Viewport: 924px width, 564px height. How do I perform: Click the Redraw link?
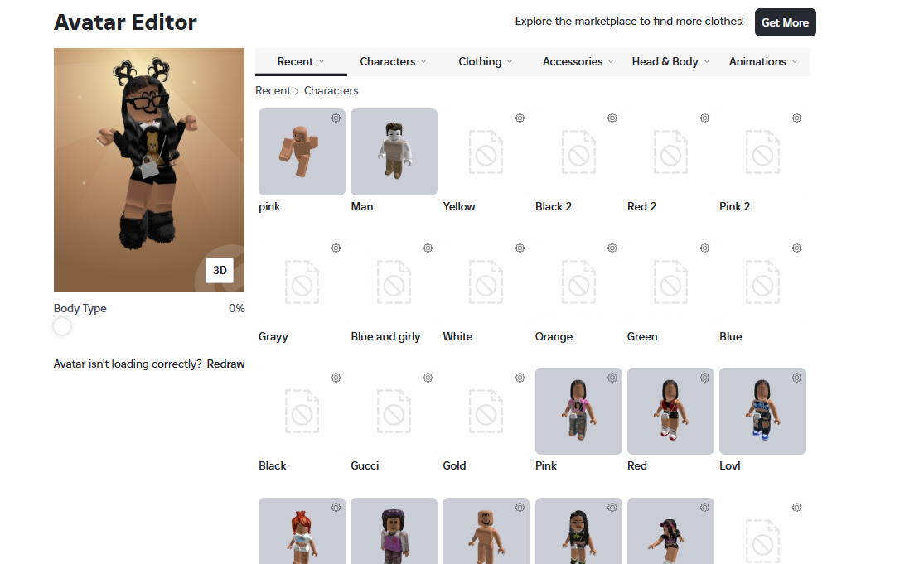click(225, 364)
